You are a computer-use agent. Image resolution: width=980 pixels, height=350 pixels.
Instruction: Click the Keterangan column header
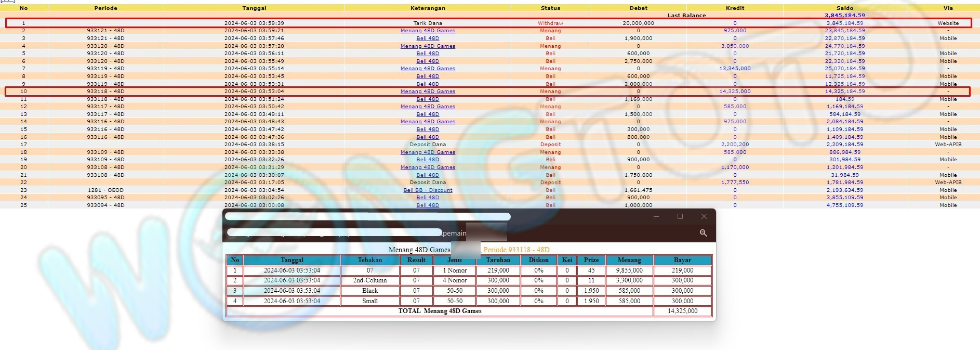pyautogui.click(x=428, y=8)
